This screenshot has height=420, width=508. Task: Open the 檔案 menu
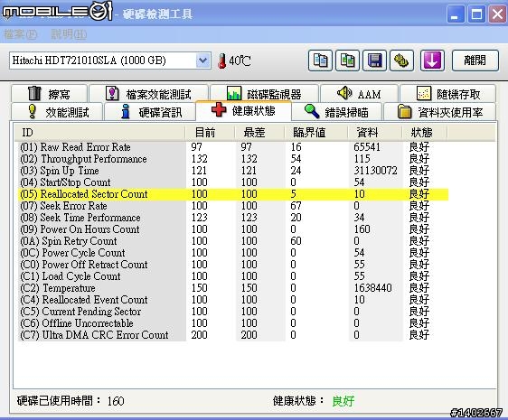[x=21, y=34]
